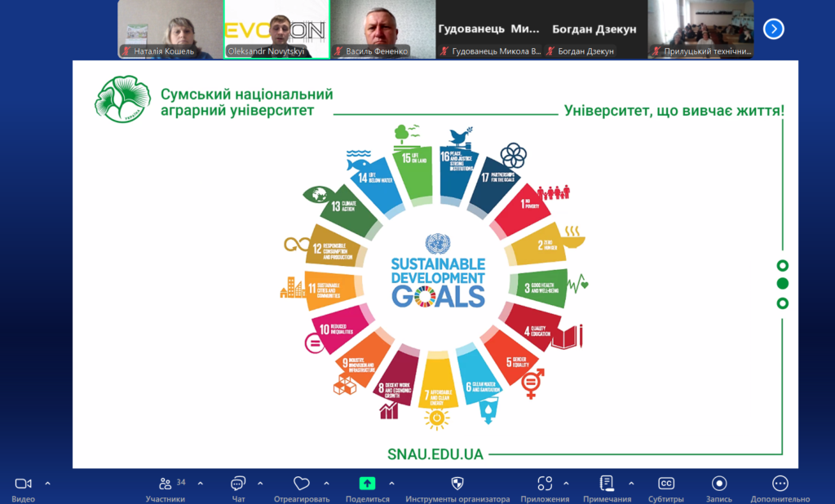Open the Чат chat panel
The width and height of the screenshot is (835, 504).
pos(238,484)
